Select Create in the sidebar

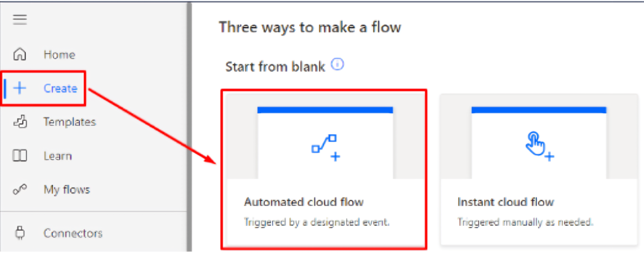coord(60,88)
